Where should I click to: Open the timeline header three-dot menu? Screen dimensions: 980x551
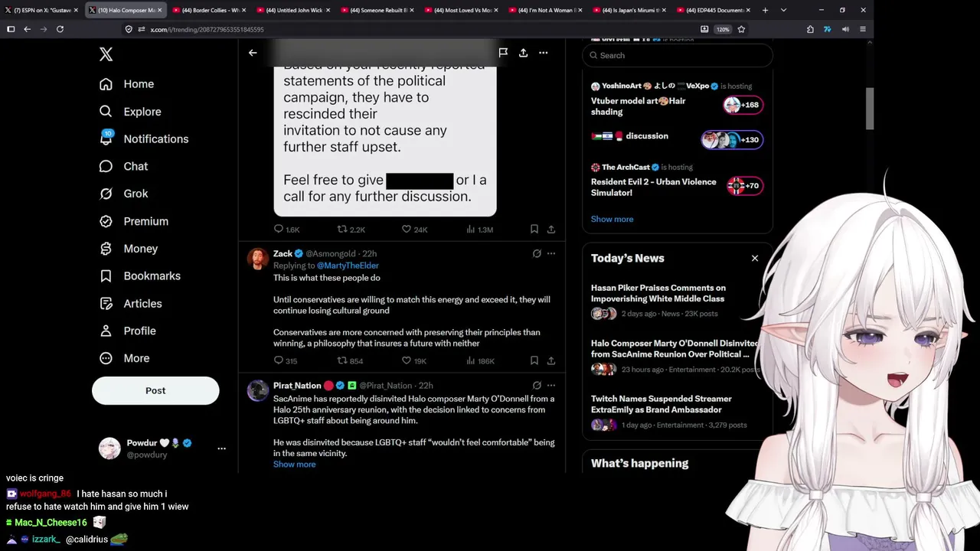pos(543,53)
